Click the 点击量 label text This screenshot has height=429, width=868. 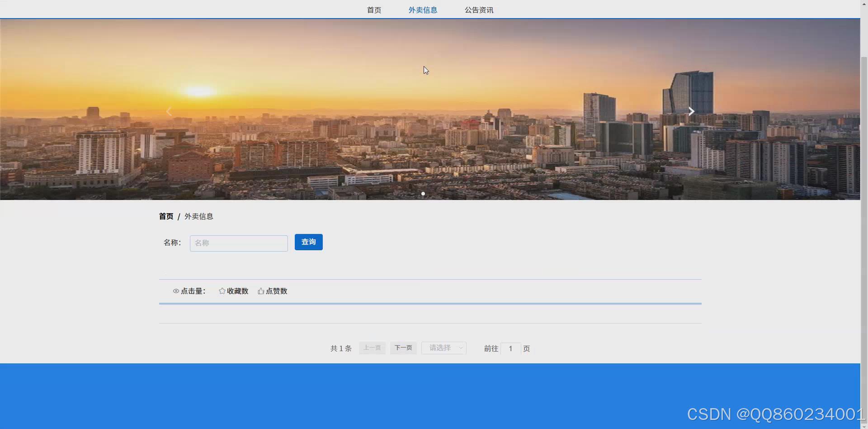pos(193,291)
